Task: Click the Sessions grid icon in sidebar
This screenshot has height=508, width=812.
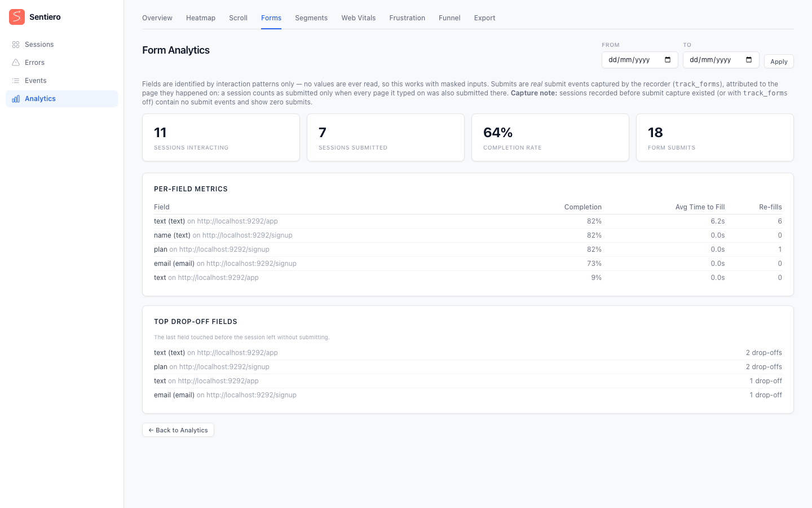Action: [x=16, y=45]
